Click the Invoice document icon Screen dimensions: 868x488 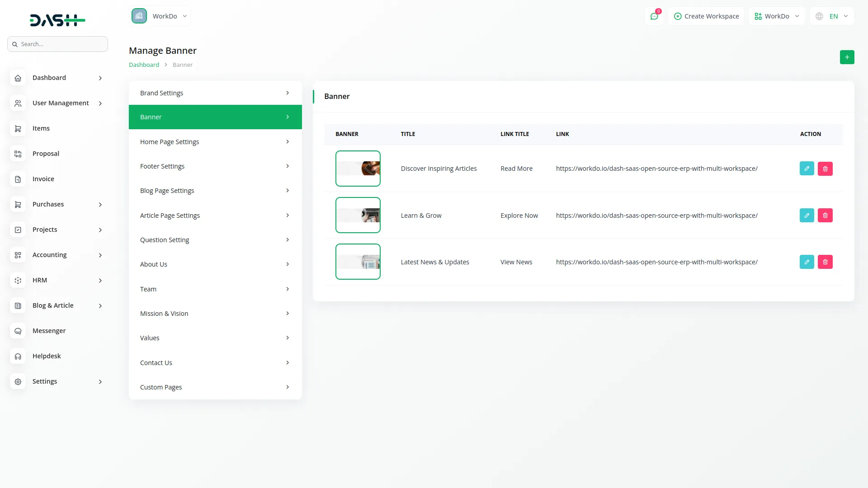(18, 179)
